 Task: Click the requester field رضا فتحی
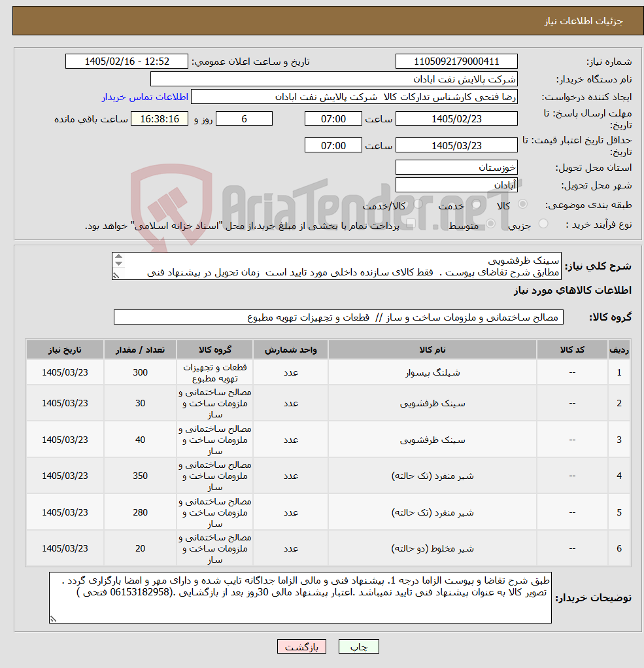pyautogui.click(x=354, y=97)
